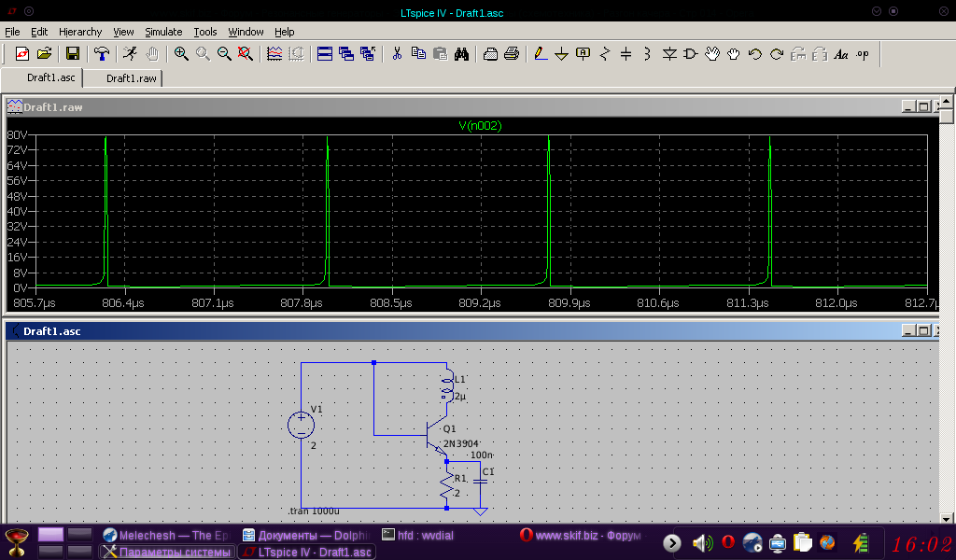Choose the Label Net tool
This screenshot has height=560, width=956.
(x=583, y=53)
